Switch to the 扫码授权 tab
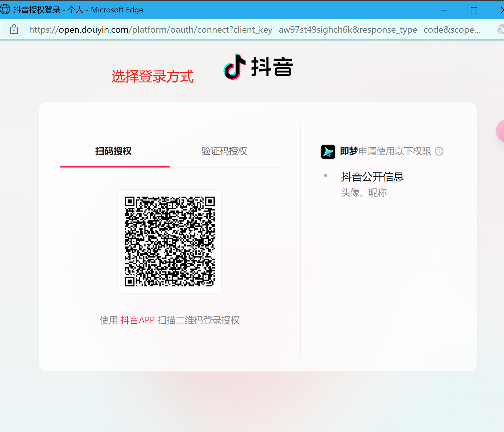This screenshot has width=504, height=432. (x=114, y=151)
